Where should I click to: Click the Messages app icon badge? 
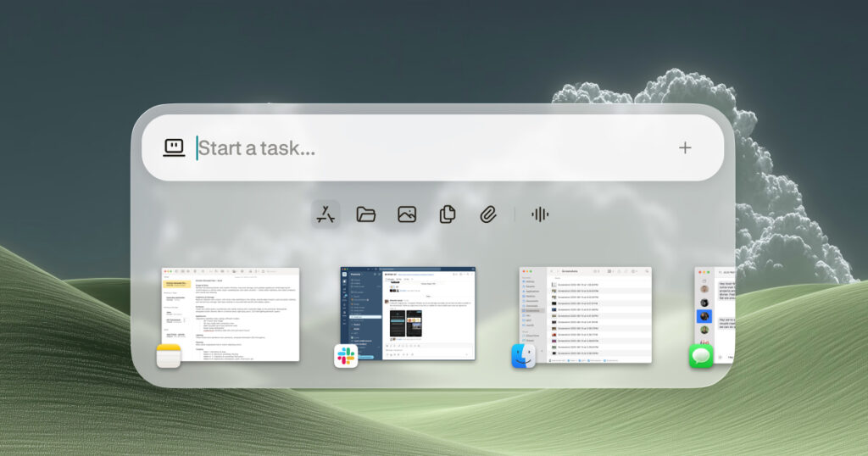(x=701, y=356)
